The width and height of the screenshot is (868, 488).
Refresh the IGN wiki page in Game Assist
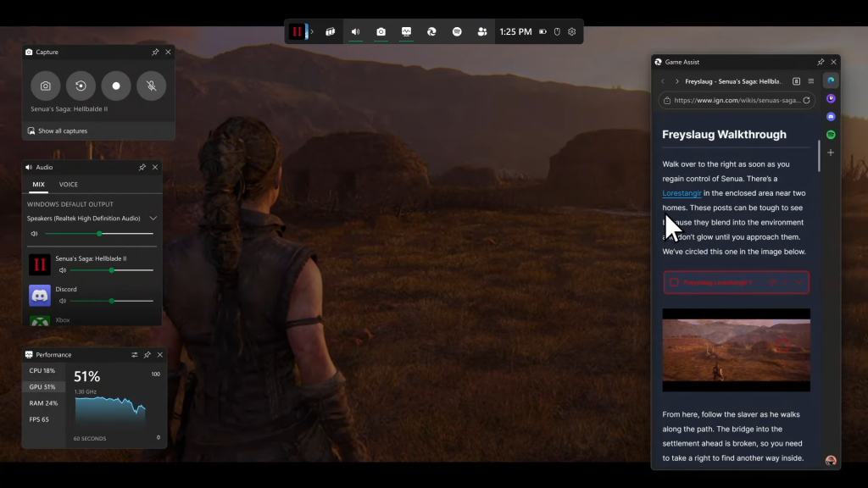806,100
